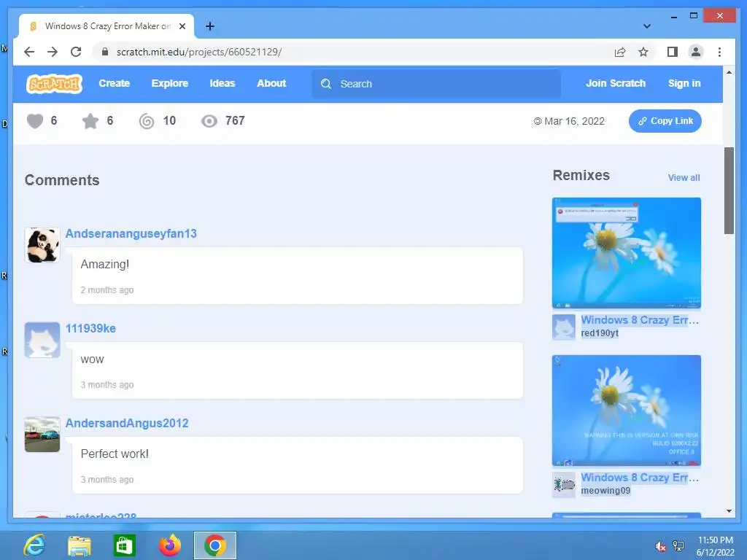Open Firefox from taskbar

pyautogui.click(x=170, y=545)
